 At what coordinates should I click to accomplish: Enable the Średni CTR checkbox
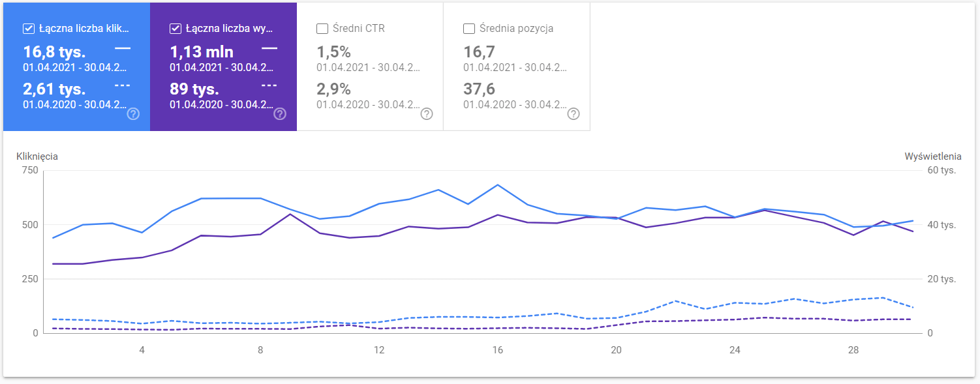(322, 29)
